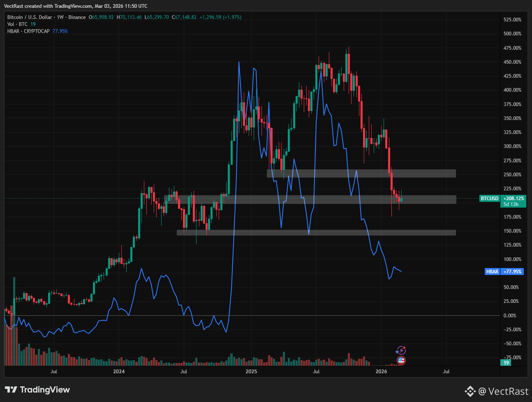Select the middle gray zone near 208%

tap(310, 199)
